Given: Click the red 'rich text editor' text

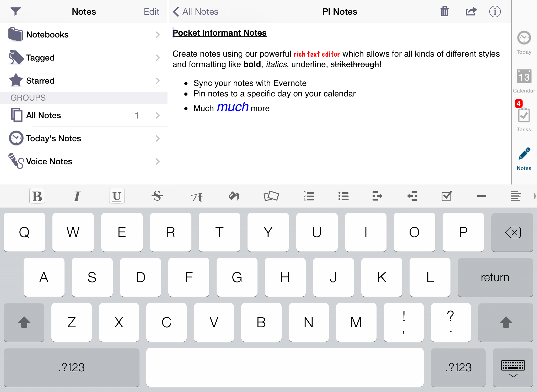Looking at the screenshot, I should coord(317,54).
